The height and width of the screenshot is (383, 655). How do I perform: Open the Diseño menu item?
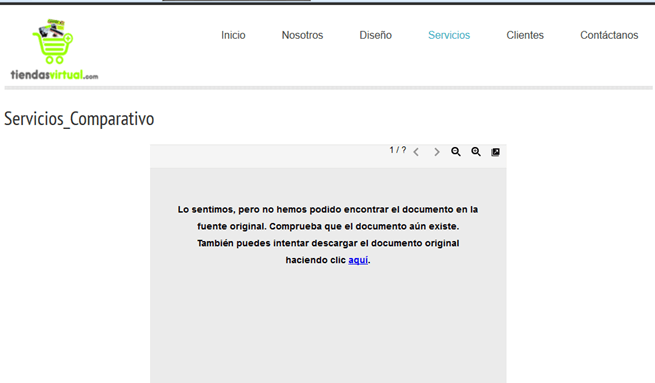pyautogui.click(x=376, y=35)
